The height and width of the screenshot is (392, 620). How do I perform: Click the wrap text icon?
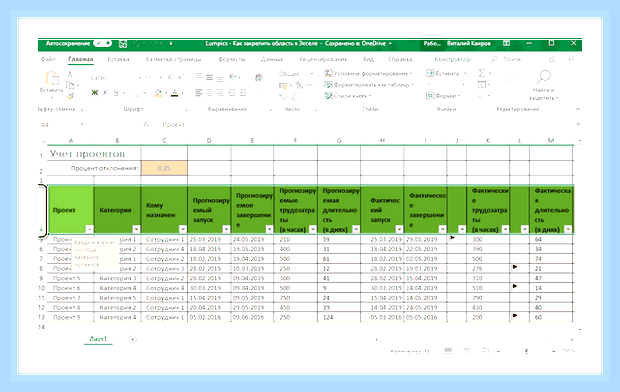(x=259, y=78)
